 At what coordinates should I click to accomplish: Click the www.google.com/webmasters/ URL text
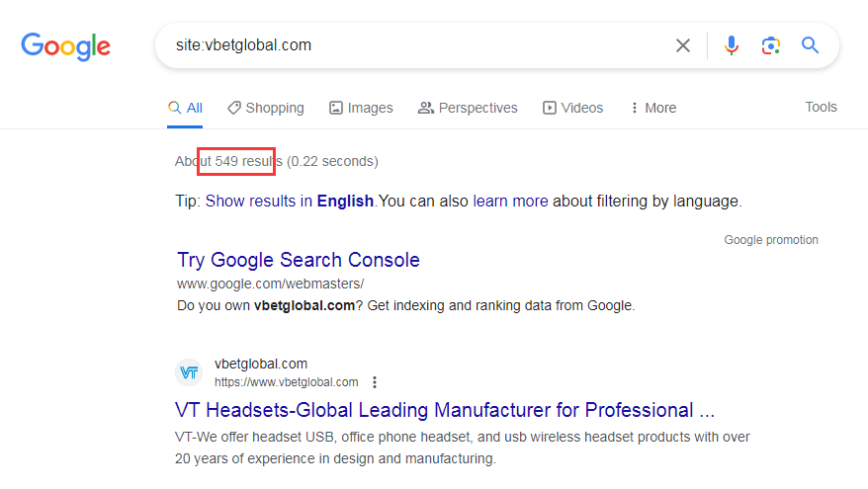coord(270,284)
